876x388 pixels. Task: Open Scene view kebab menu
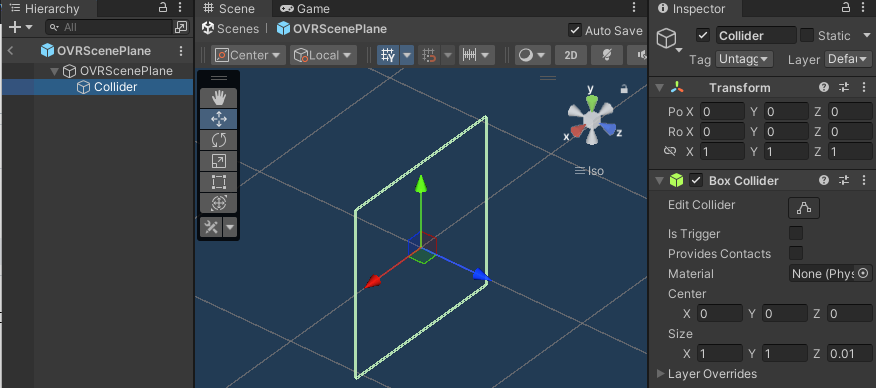[634, 7]
